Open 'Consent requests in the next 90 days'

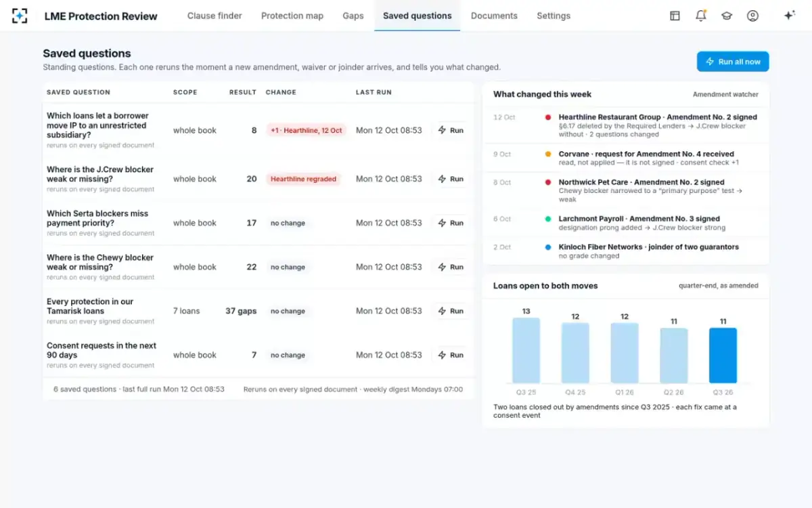[101, 350]
